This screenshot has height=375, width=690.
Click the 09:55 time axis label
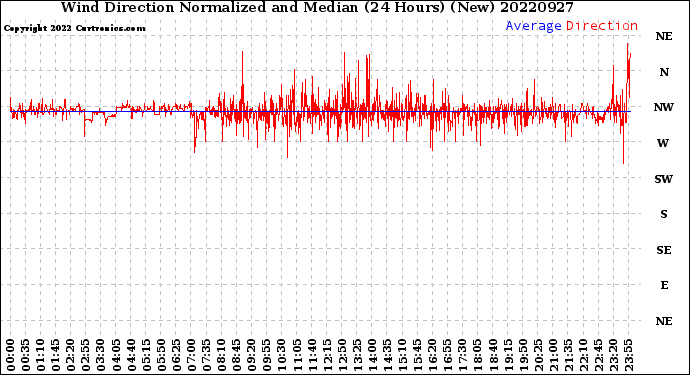pos(267,355)
